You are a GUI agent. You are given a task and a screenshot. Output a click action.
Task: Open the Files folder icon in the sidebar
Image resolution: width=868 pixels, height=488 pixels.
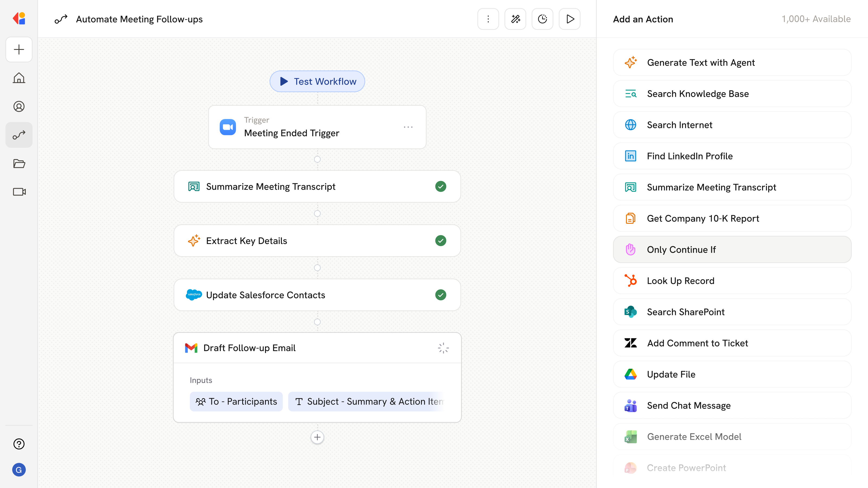pyautogui.click(x=19, y=163)
